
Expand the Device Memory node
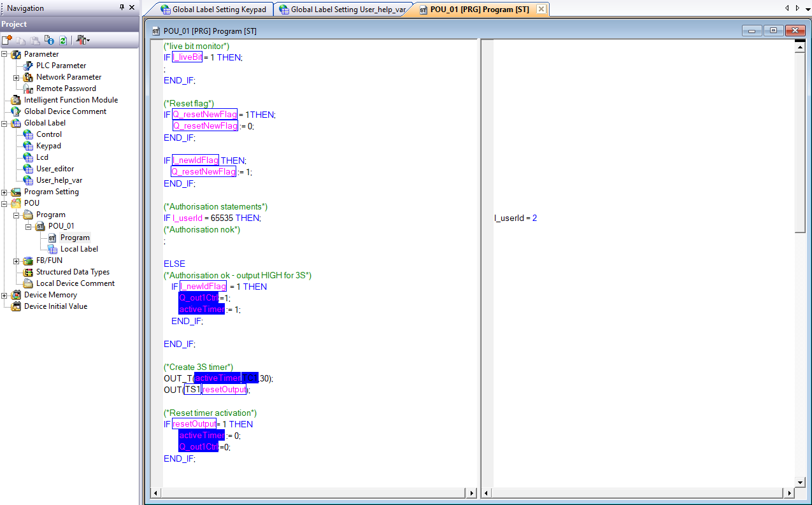tap(4, 295)
